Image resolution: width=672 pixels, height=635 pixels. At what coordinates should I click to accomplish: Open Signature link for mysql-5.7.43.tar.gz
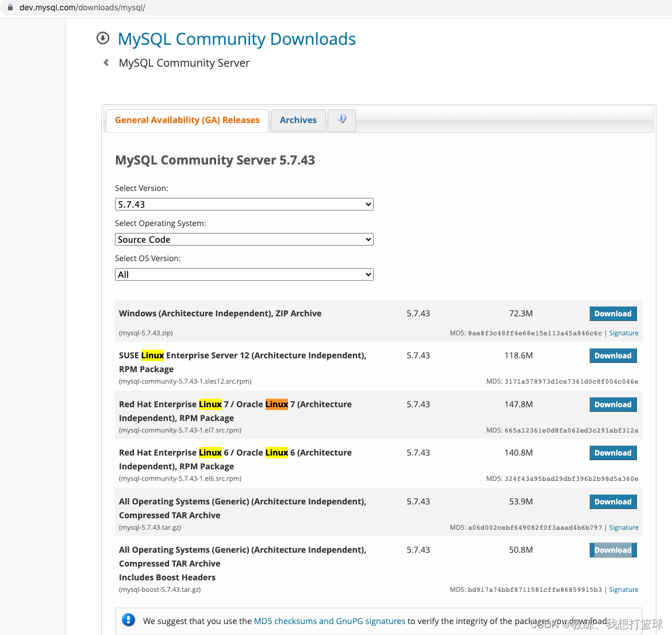pos(624,527)
